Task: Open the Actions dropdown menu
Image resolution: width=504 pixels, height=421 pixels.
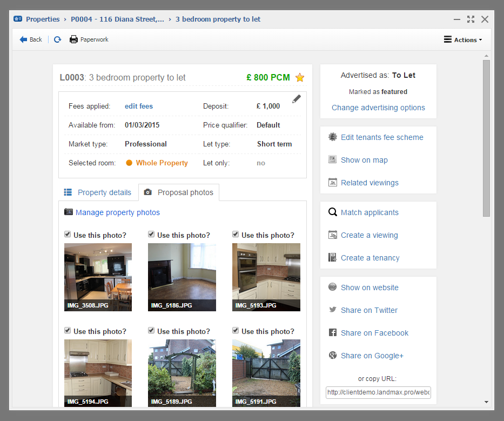Action: (462, 40)
